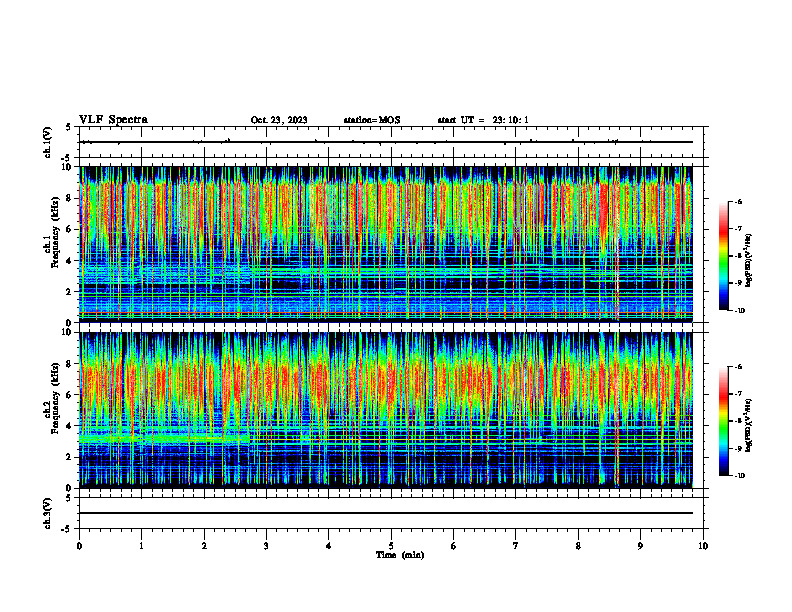This screenshot has width=792, height=612.
Task: Click the ch.3 flat voltage trace
Action: click(386, 513)
